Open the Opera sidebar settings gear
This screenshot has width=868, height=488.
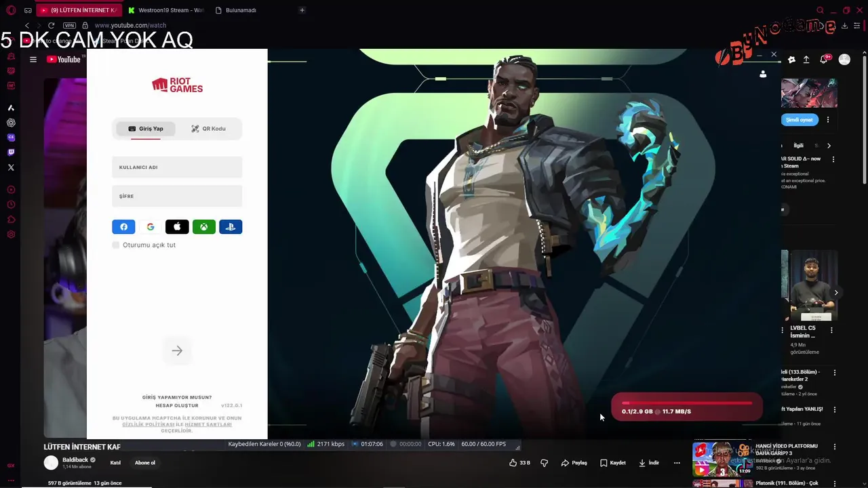(11, 235)
